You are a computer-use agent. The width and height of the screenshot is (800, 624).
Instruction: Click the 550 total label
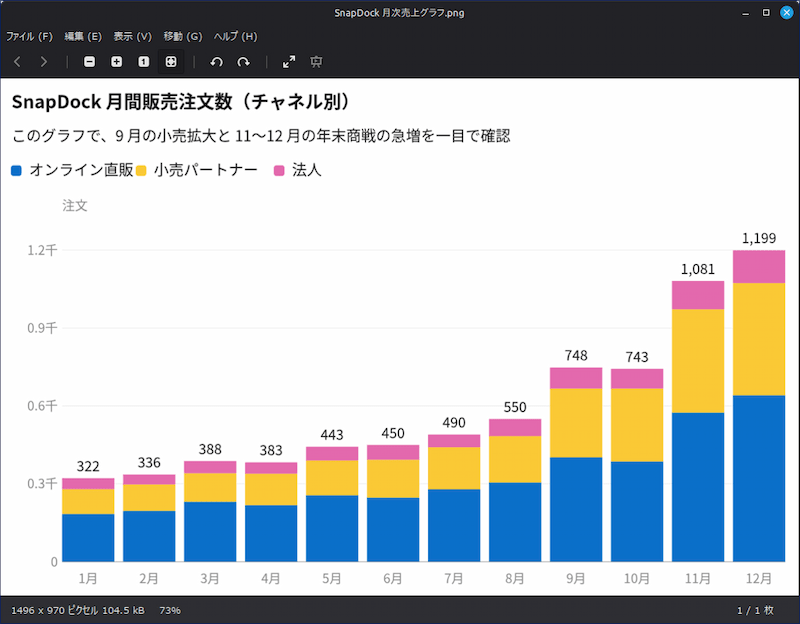[x=515, y=407]
